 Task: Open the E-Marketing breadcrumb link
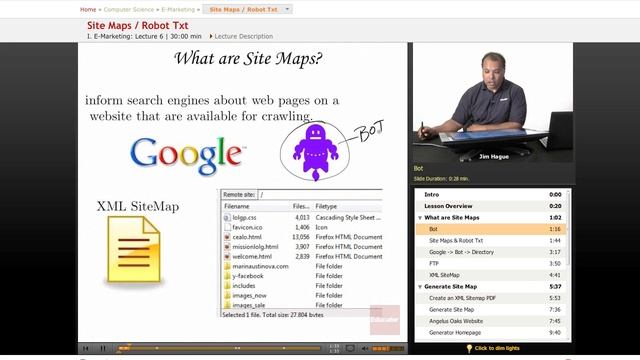coord(178,9)
